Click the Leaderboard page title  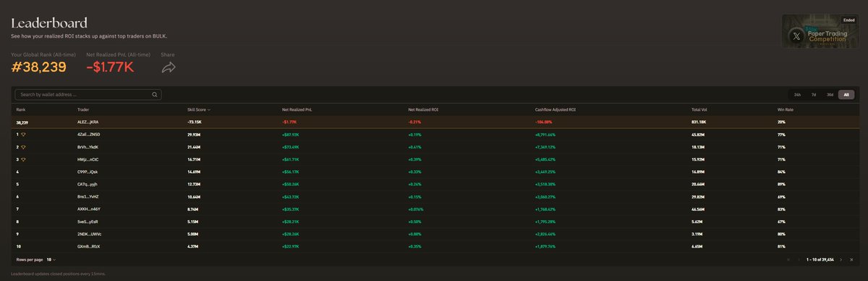tap(49, 23)
